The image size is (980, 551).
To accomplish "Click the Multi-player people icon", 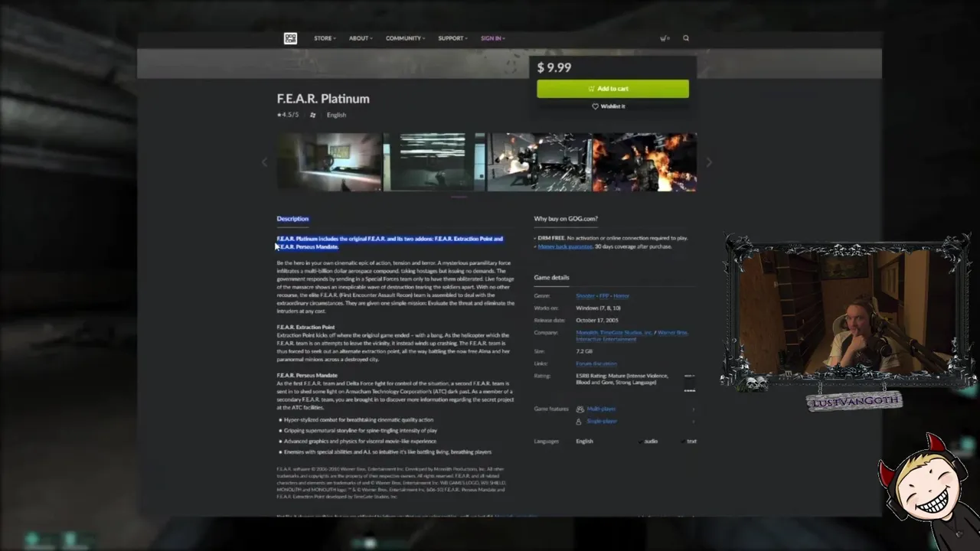I will pos(580,409).
